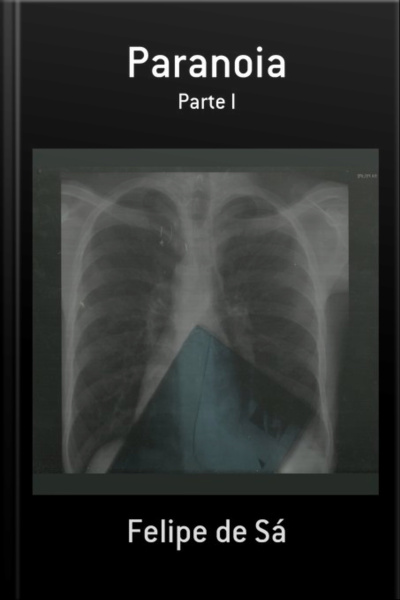Click the collarbone on the image's right side
The height and width of the screenshot is (600, 400).
pos(283,201)
